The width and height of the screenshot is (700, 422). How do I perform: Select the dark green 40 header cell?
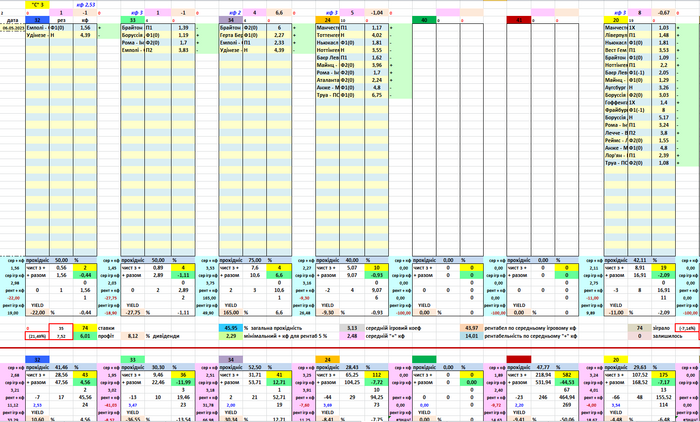coord(424,20)
